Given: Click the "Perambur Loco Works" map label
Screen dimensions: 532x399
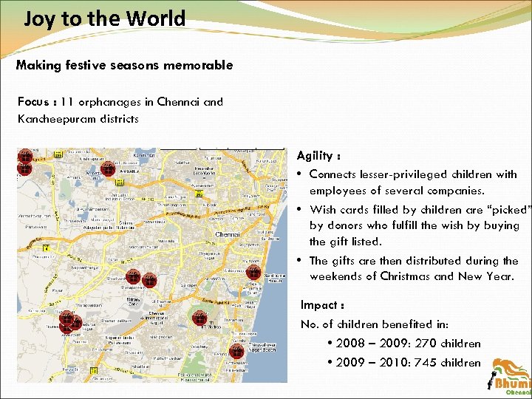Looking at the screenshot, I should 204,171.
